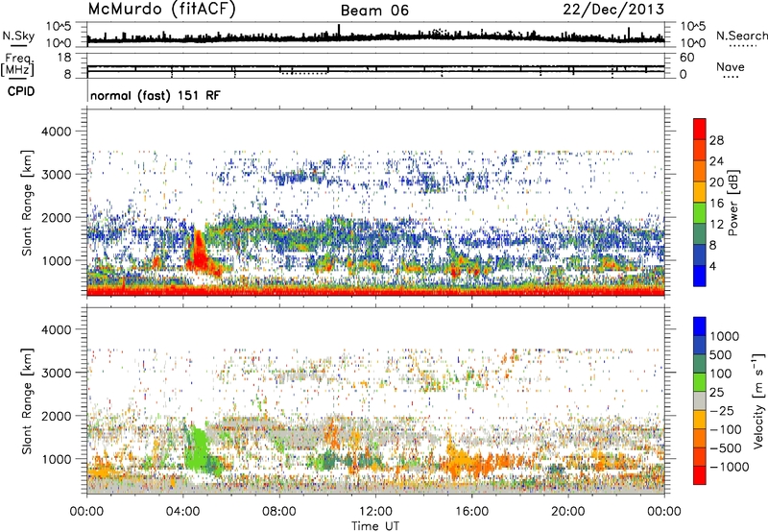Screen dimensions: 768x532
Task: Pick the yellow Power segment between 16 and 20
Action: pyautogui.click(x=700, y=192)
